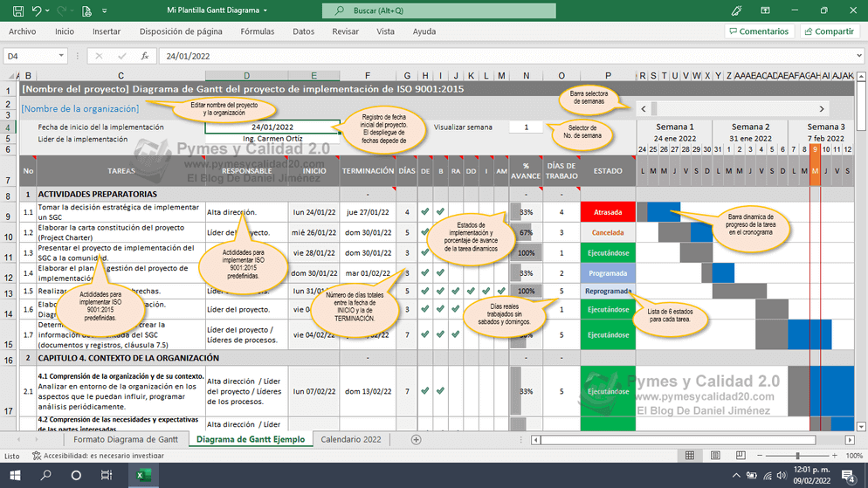Click the sheet tabs previous arrow
Screen dimensions: 868x488
click(19, 440)
